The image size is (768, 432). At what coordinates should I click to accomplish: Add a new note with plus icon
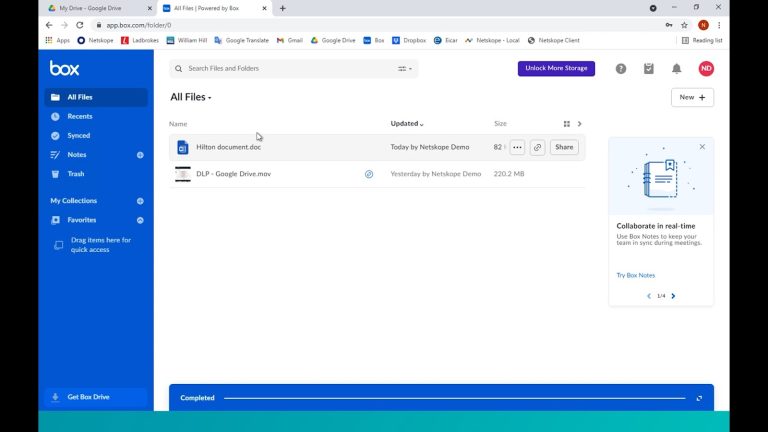pyautogui.click(x=140, y=155)
